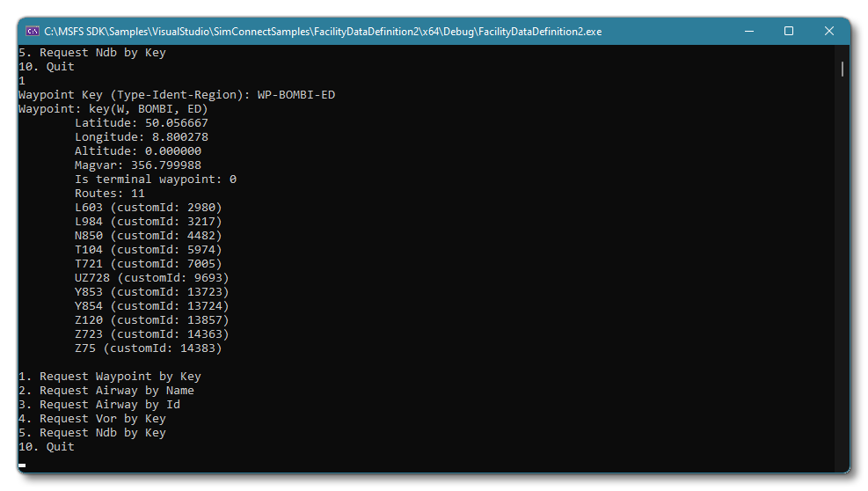Click the 'Magvar: 356.799988' output line
Image resolution: width=868 pixels, height=491 pixels.
(138, 165)
